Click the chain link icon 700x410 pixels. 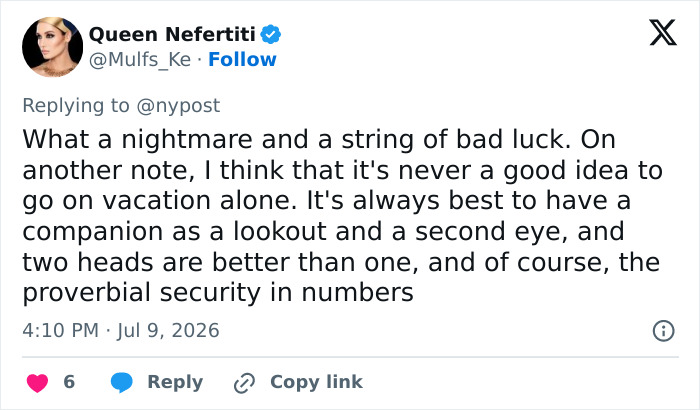tap(244, 383)
